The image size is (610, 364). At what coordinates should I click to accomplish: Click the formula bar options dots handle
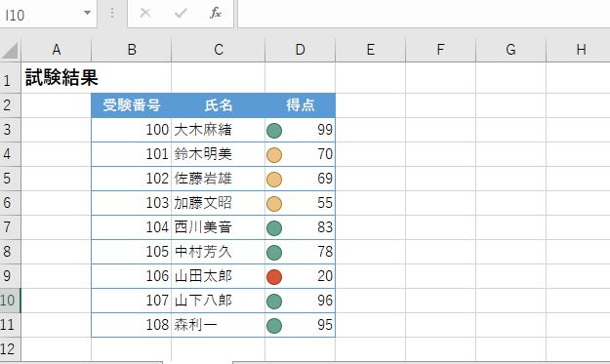tap(112, 14)
